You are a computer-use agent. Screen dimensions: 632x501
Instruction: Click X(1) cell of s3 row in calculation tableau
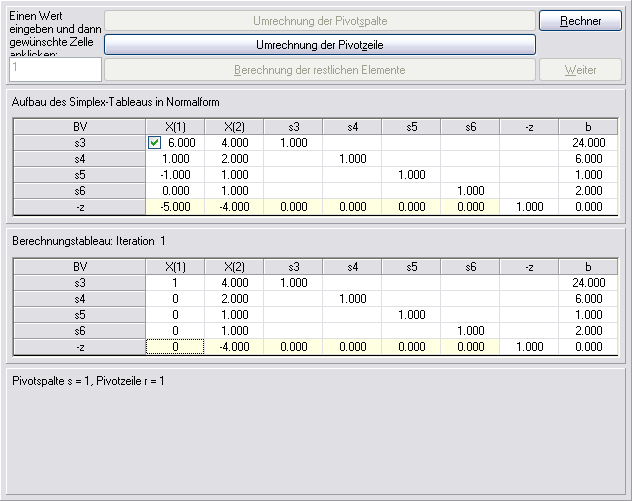(175, 283)
